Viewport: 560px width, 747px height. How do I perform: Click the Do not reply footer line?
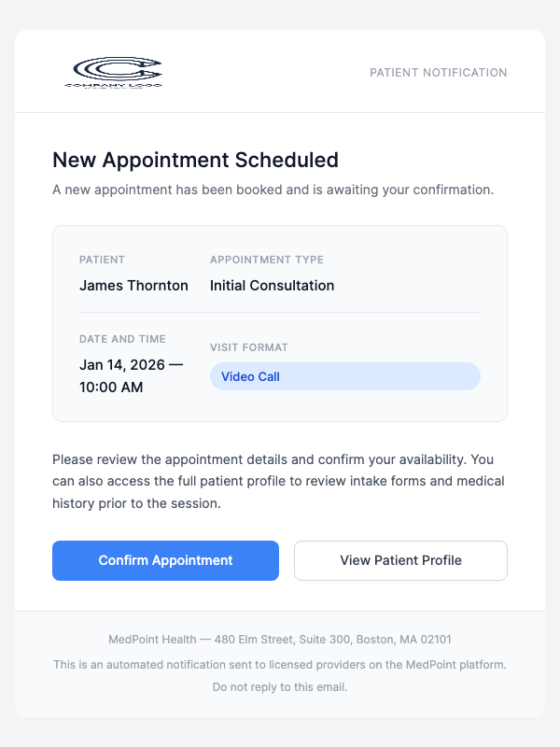point(280,686)
